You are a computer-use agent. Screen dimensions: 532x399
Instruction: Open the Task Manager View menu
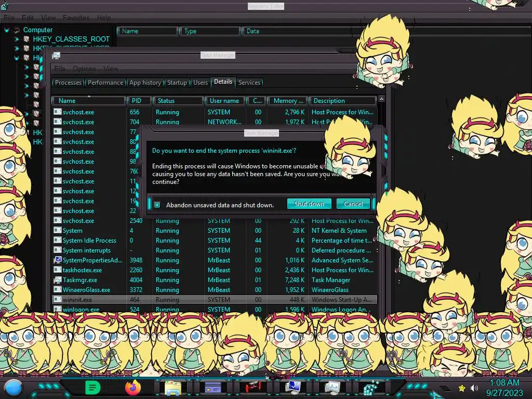[x=111, y=69]
